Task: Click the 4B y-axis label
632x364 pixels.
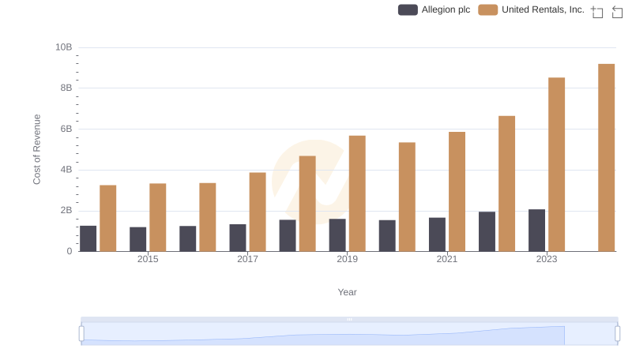Action: click(x=66, y=170)
